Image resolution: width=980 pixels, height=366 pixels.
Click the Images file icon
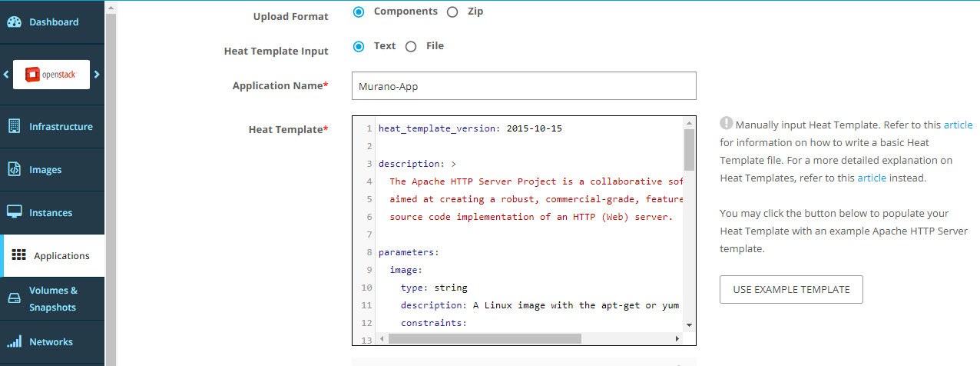point(15,170)
